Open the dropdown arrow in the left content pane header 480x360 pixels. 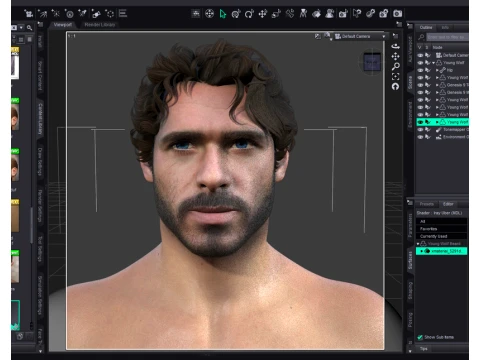[22, 28]
